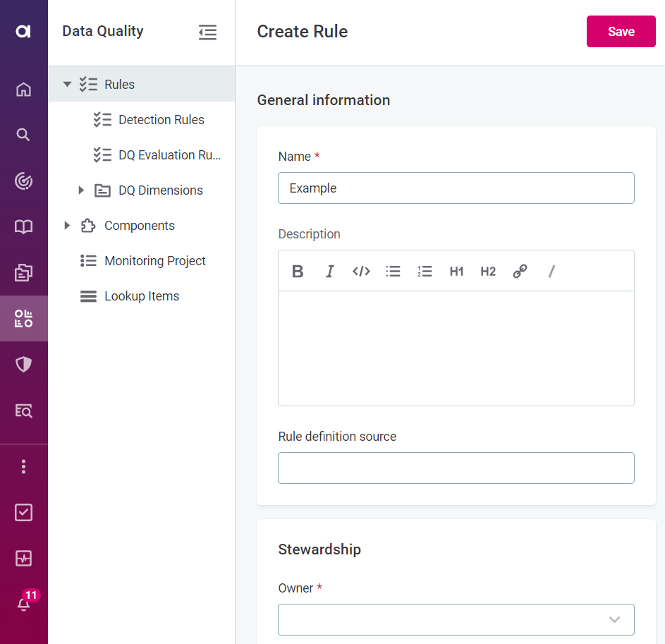Viewport: 665px width, 644px height.
Task: Expand the DQ Dimensions folder
Action: pyautogui.click(x=81, y=190)
